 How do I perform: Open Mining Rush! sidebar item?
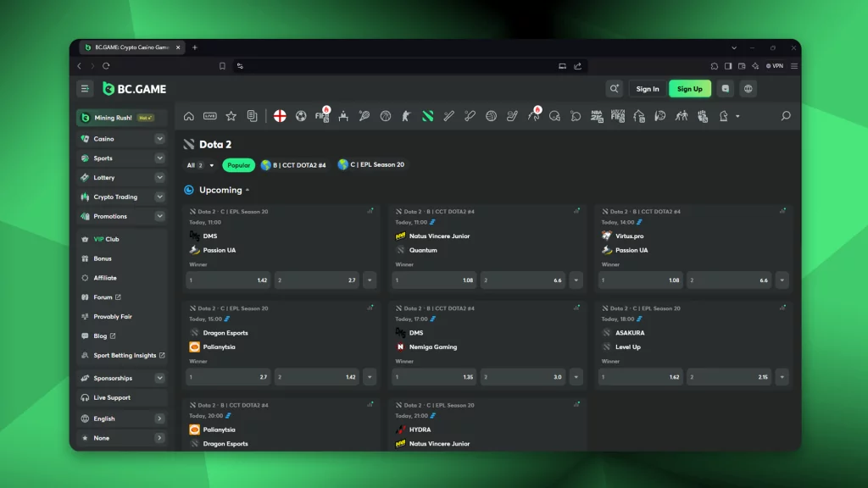(122, 117)
